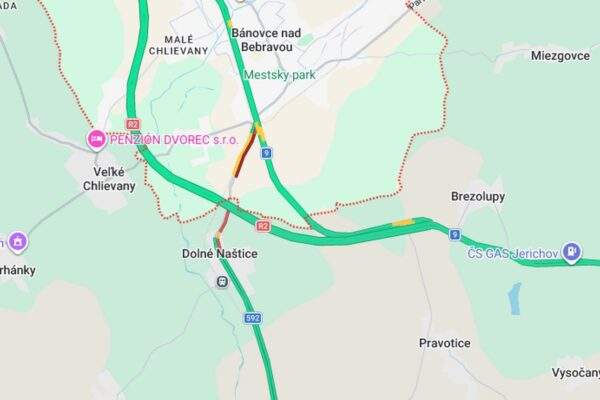This screenshot has height=400, width=600.
Task: Click the MALÉ CHLIEVANY district label
Action: coord(178,45)
